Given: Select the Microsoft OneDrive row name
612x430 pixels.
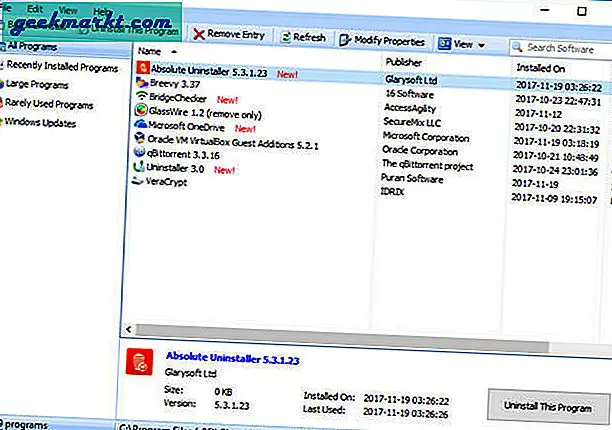Looking at the screenshot, I should pos(186,127).
